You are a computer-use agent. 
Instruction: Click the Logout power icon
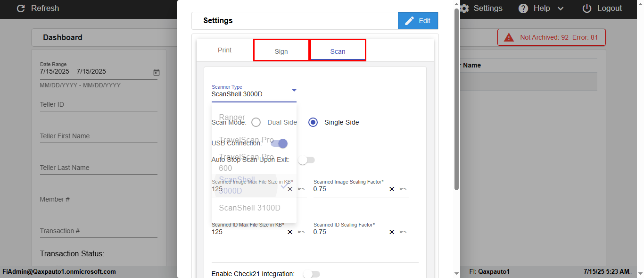pos(587,8)
